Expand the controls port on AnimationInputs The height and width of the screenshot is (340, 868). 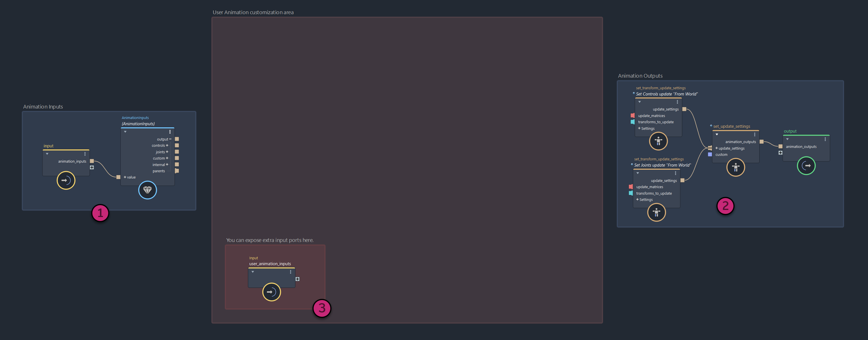click(x=167, y=146)
